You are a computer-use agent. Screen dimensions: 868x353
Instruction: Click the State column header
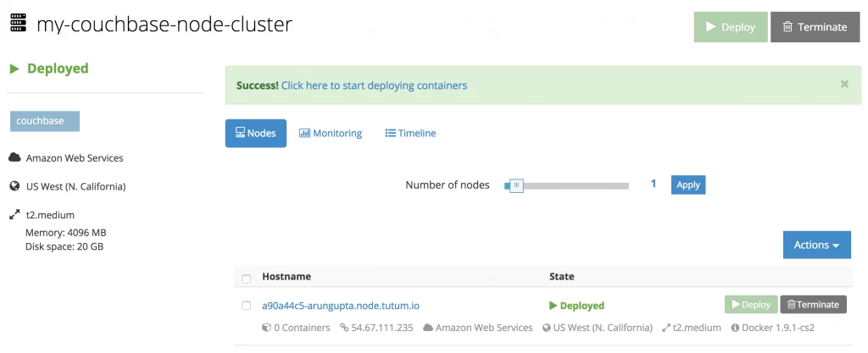click(561, 276)
